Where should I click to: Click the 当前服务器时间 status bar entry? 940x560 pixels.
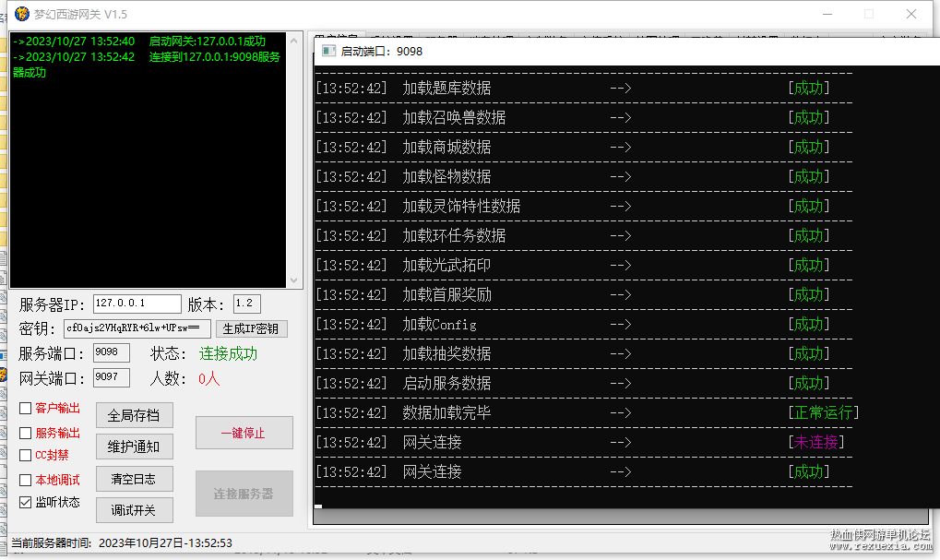[x=122, y=542]
